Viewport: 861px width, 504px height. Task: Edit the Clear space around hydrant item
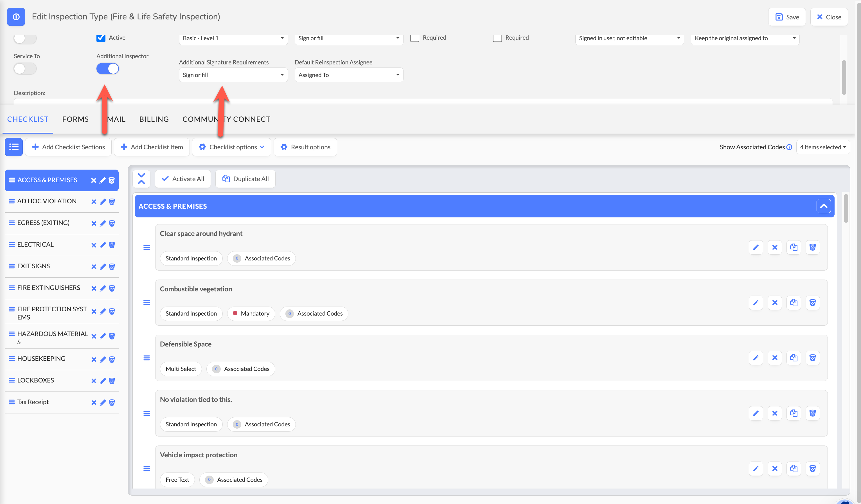[x=756, y=247]
